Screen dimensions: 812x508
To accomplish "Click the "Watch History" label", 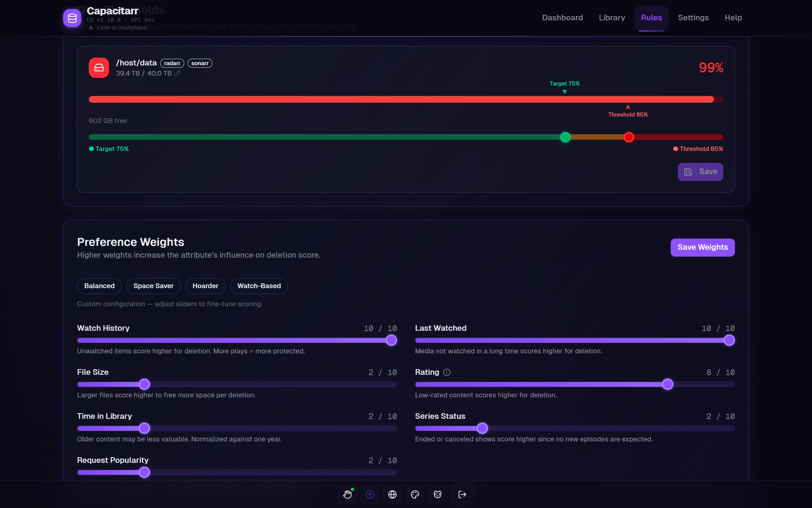I will (103, 328).
